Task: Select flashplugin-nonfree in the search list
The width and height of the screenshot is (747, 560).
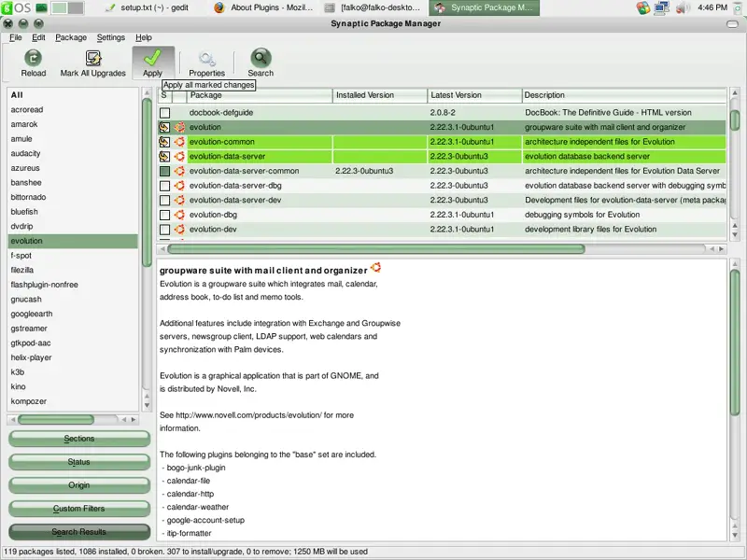Action: coord(73,285)
